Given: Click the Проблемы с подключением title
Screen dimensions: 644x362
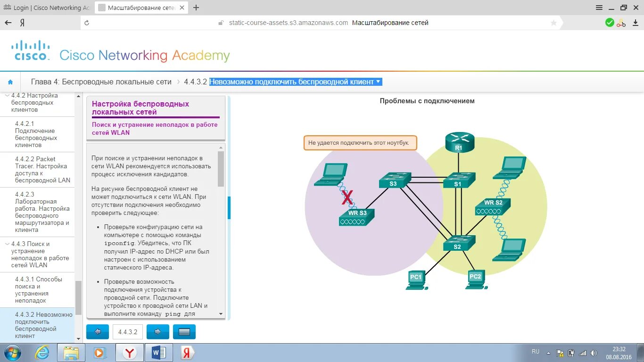Looking at the screenshot, I should (x=427, y=101).
